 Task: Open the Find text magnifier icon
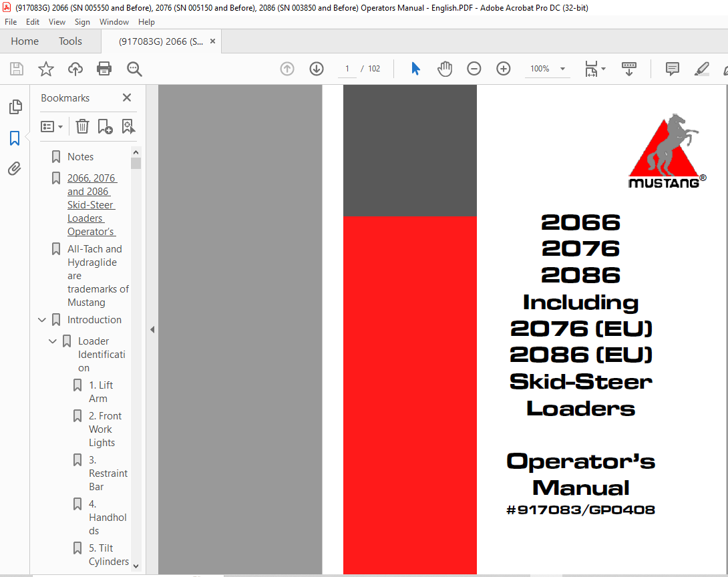coord(134,69)
